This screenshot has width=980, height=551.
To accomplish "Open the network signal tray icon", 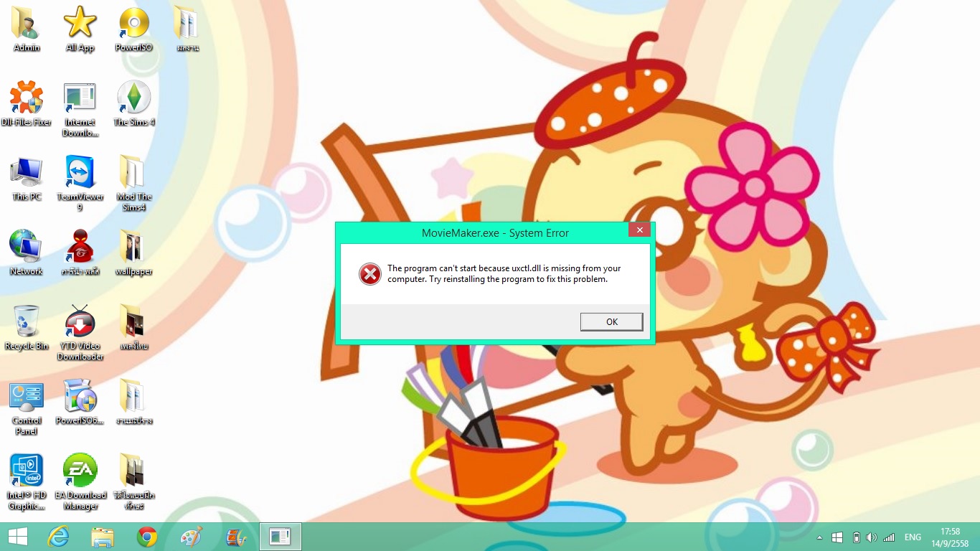I will [889, 537].
